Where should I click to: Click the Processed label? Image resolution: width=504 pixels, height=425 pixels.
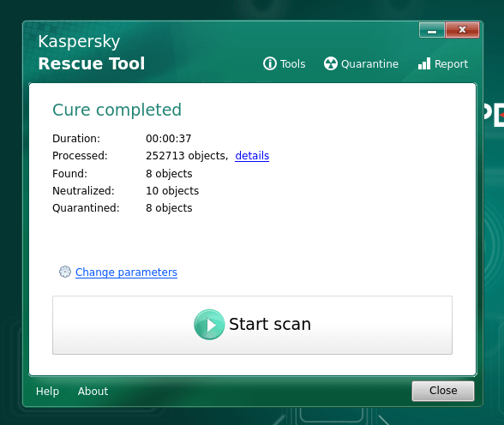80,156
